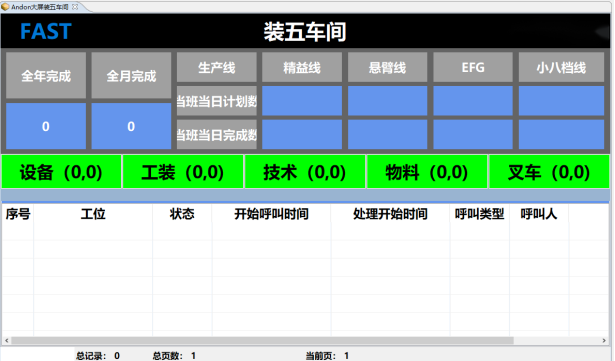Viewport: 615px width, 361px height.
Task: Select the 全月完成 header tile
Action: [131, 75]
